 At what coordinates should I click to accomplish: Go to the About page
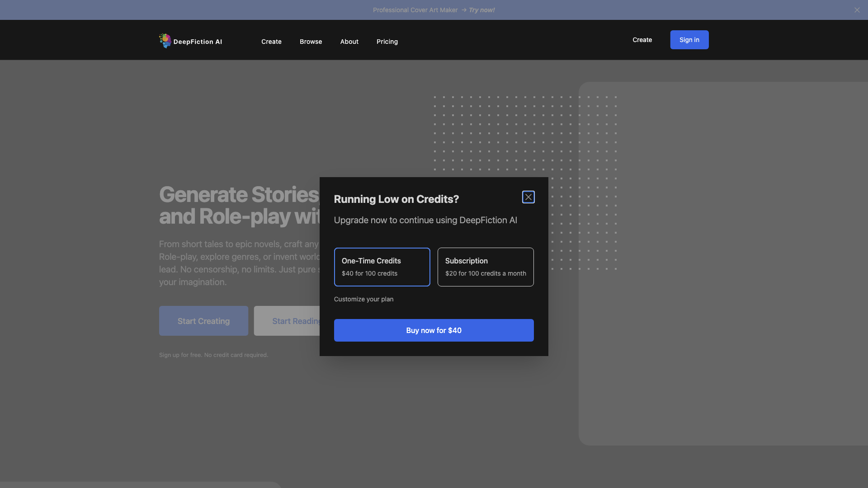point(349,42)
